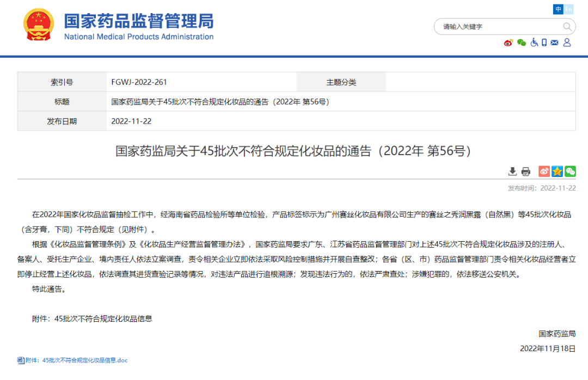588x380 pixels.
Task: Open the Weibo icon in the header
Action: (508, 43)
